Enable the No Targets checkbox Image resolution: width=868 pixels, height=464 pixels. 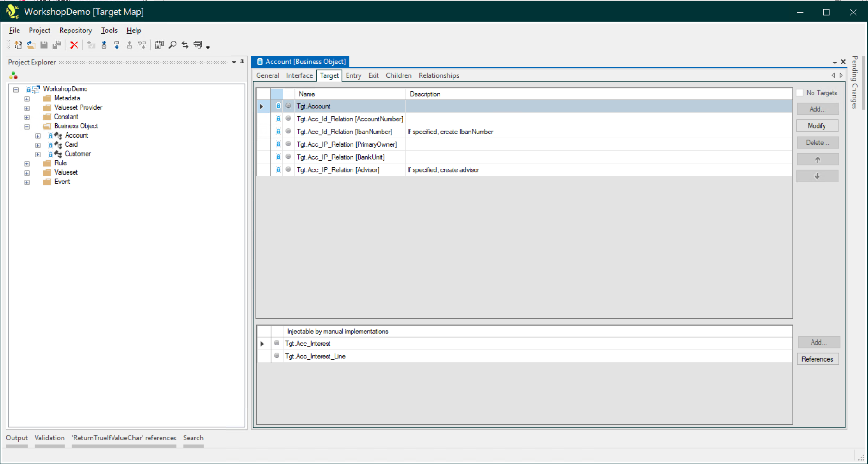tap(800, 93)
